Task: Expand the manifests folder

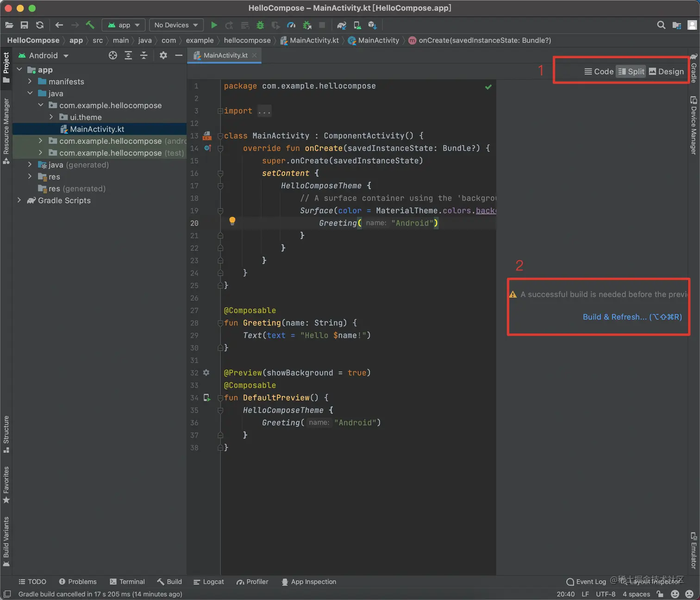Action: 30,81
